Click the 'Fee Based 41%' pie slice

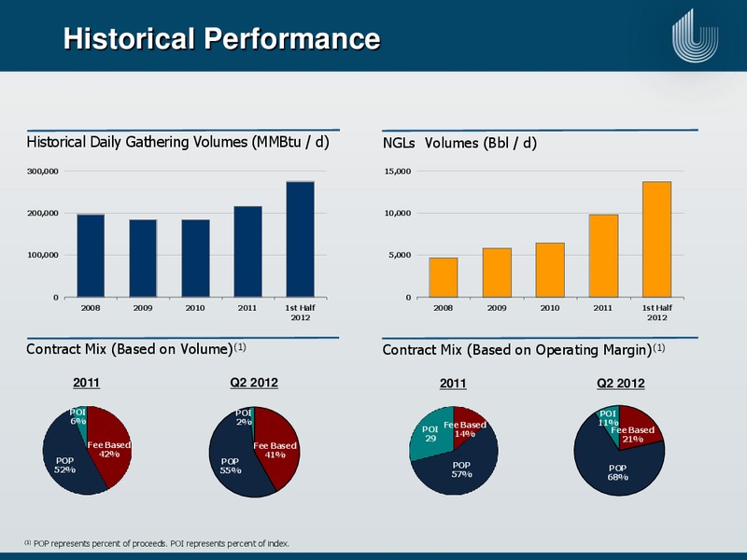275,450
